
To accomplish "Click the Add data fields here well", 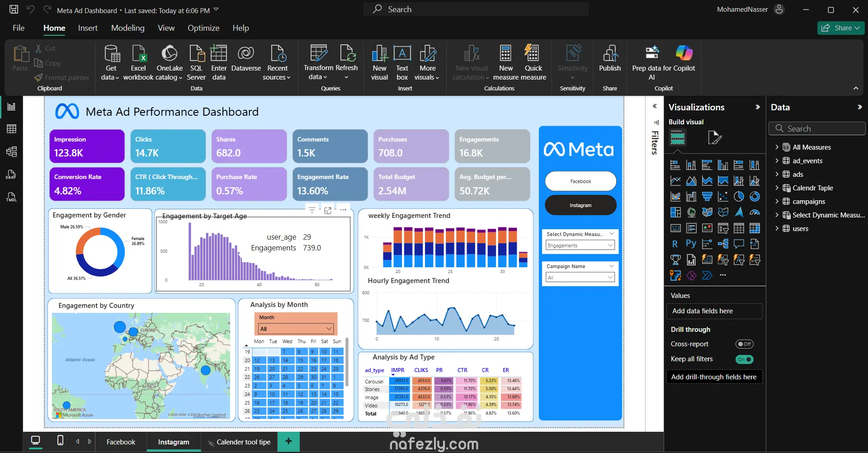I will pyautogui.click(x=714, y=311).
